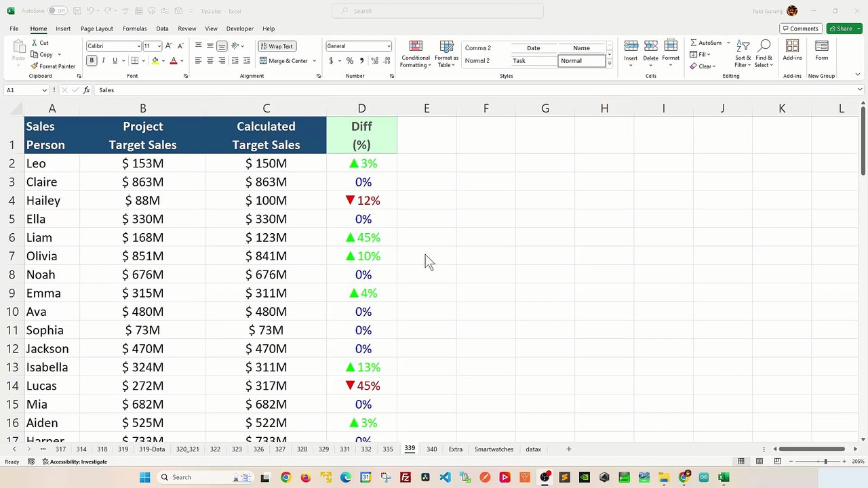The height and width of the screenshot is (488, 868).
Task: Open the Comments pane
Action: pos(801,28)
